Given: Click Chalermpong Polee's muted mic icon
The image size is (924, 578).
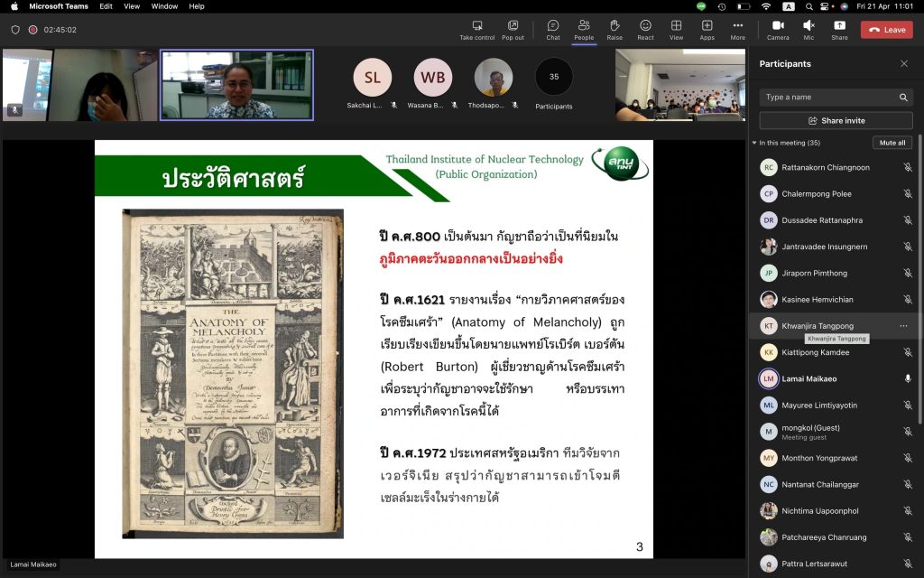Looking at the screenshot, I should (908, 194).
